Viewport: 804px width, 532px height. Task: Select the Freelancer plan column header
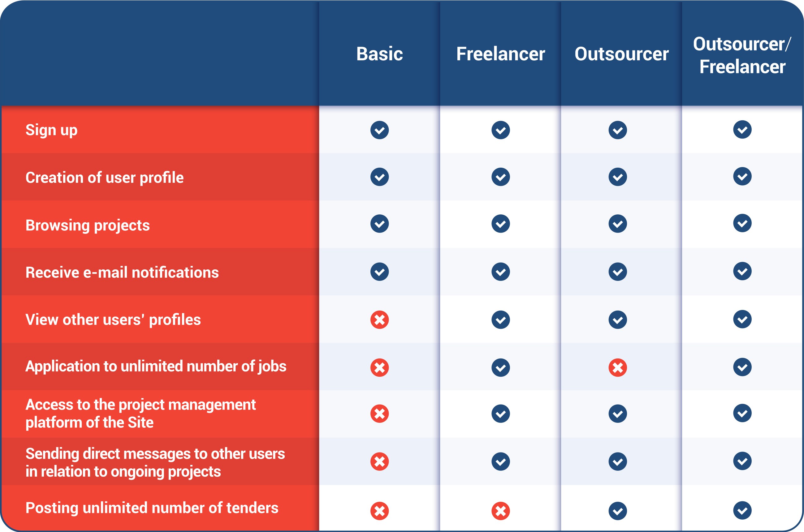(501, 54)
